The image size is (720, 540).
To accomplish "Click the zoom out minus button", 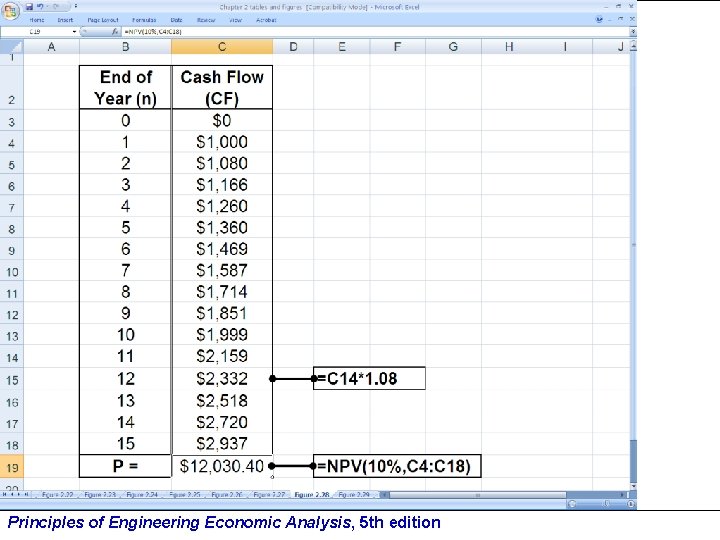I will (572, 504).
